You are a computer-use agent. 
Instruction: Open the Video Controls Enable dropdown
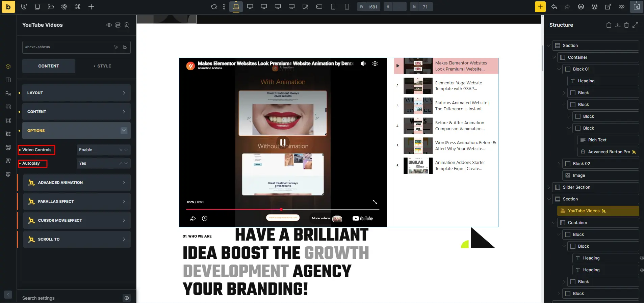(x=103, y=150)
